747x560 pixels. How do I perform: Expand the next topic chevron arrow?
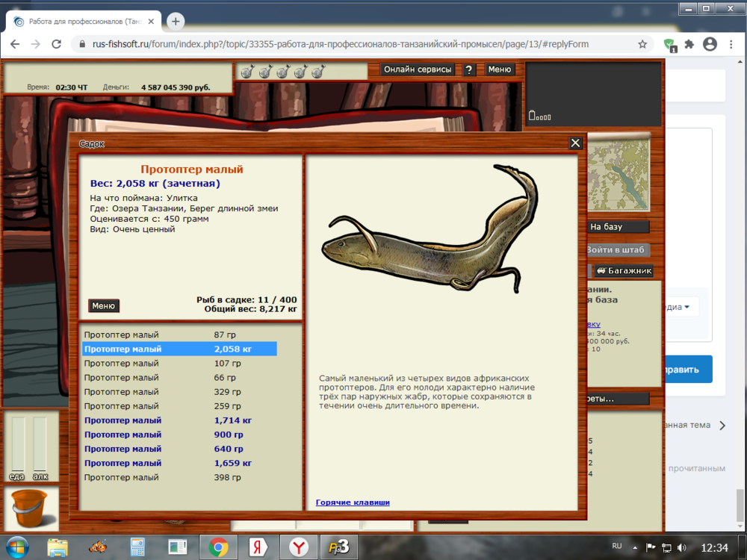(x=722, y=426)
